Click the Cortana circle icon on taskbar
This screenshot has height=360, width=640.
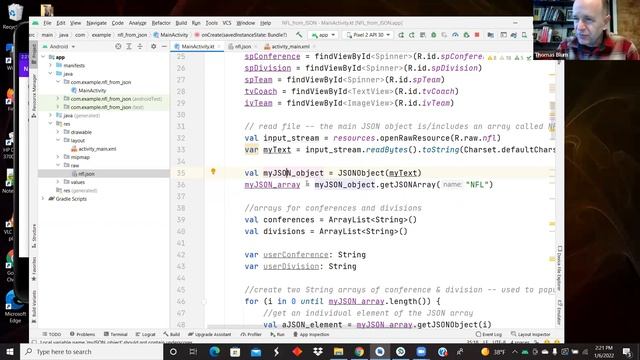point(173,351)
